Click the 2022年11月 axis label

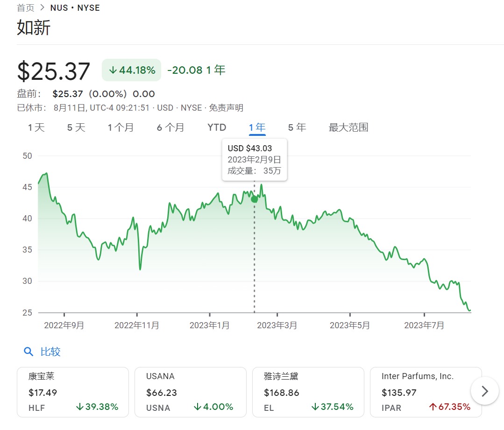tap(136, 325)
